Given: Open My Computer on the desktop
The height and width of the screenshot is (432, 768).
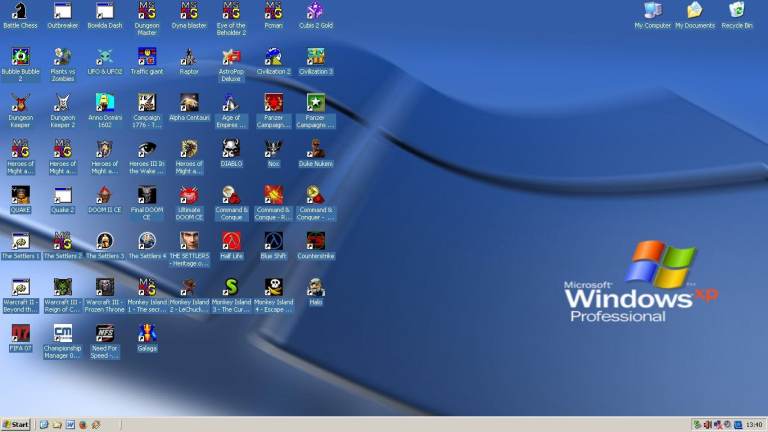Looking at the screenshot, I should [x=653, y=12].
